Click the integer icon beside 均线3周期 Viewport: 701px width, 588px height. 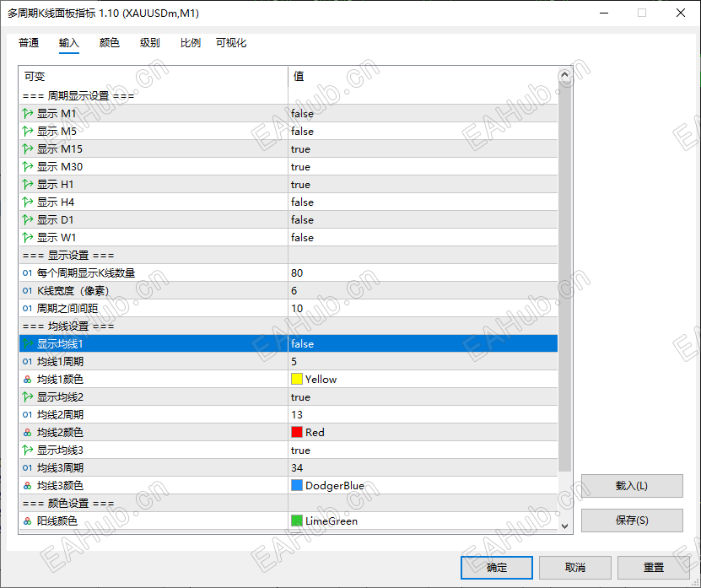(27, 467)
